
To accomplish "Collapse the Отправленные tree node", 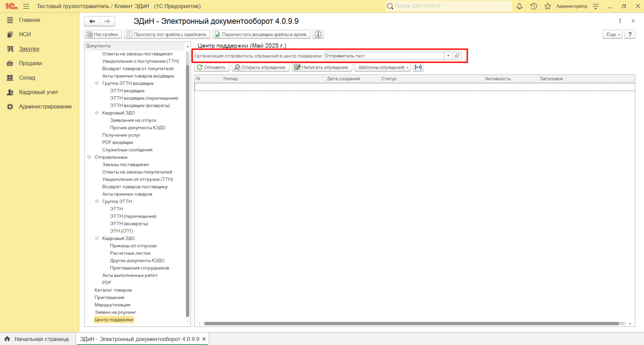I will tap(89, 157).
